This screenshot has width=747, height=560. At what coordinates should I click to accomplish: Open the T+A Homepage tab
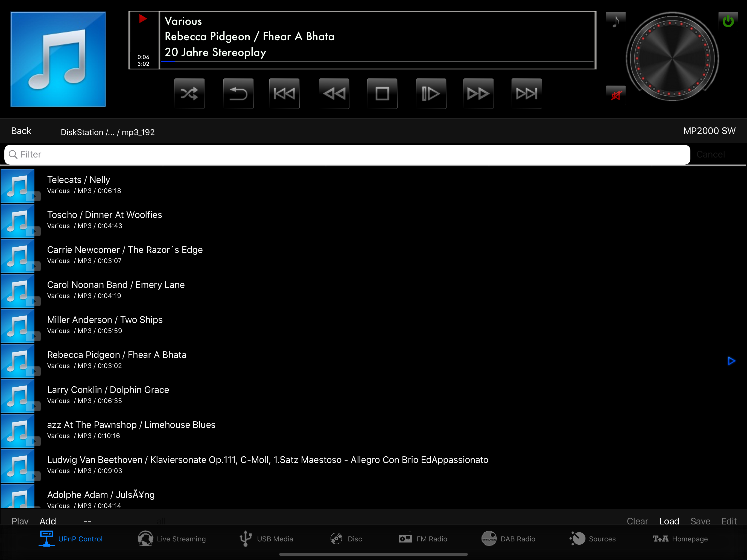(680, 539)
